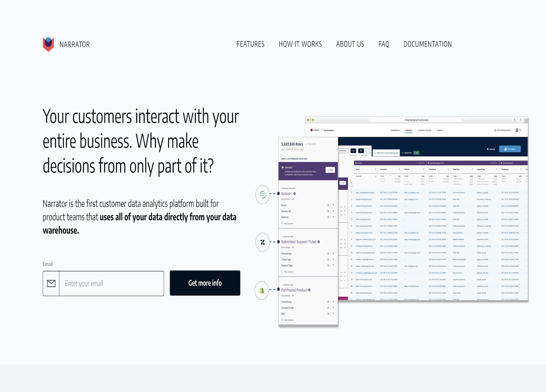Image resolution: width=546 pixels, height=392 pixels.
Task: Click the filter icon for Referrer row
Action: 333,217
